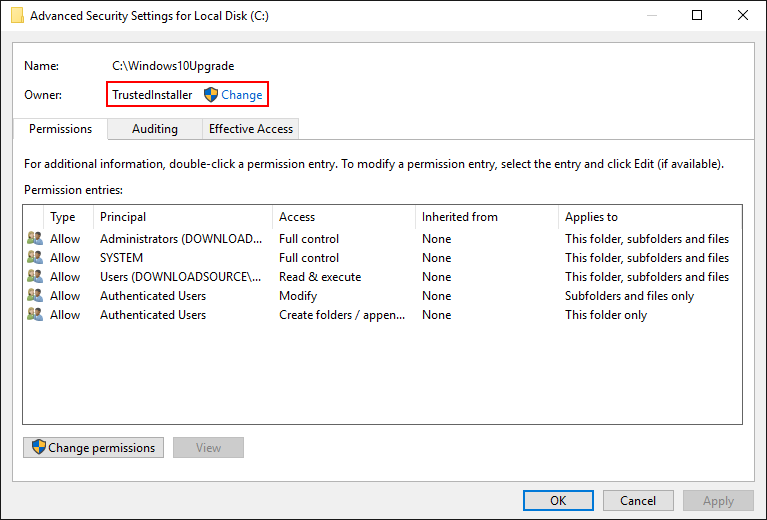Switch to the Auditing tab
Viewport: 767px width, 520px height.
(x=155, y=129)
